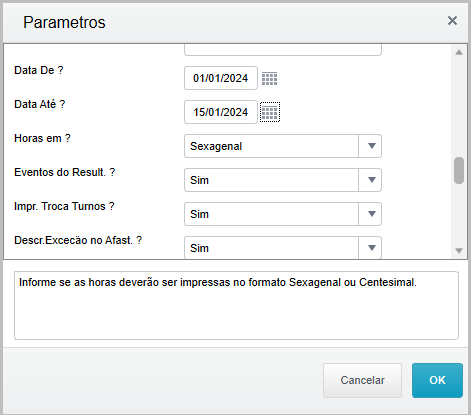Expand the Horas em dropdown arrow
Screen dimensions: 471x415
pyautogui.click(x=372, y=146)
